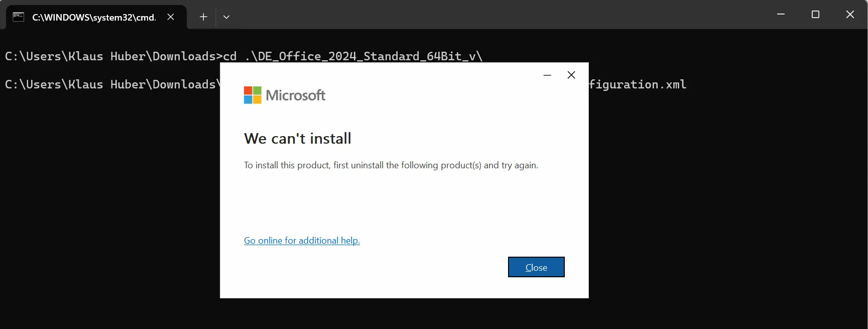This screenshot has height=329, width=868.
Task: Open "Go online for additional help" link
Action: pos(302,241)
